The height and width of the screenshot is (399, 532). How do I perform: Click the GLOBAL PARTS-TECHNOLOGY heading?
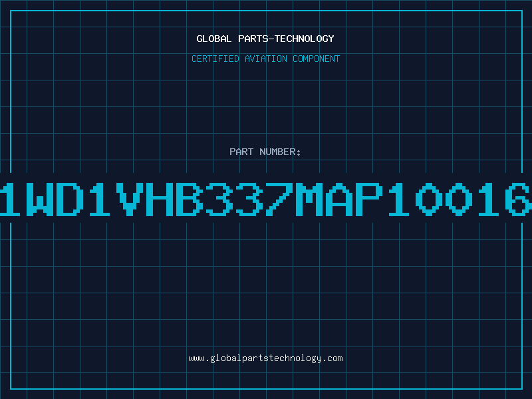click(x=265, y=39)
